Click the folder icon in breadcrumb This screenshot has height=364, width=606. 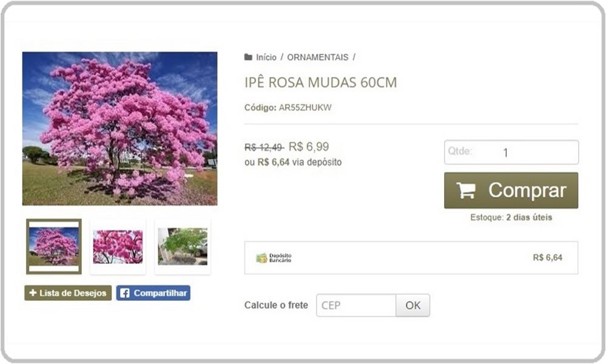pyautogui.click(x=248, y=57)
